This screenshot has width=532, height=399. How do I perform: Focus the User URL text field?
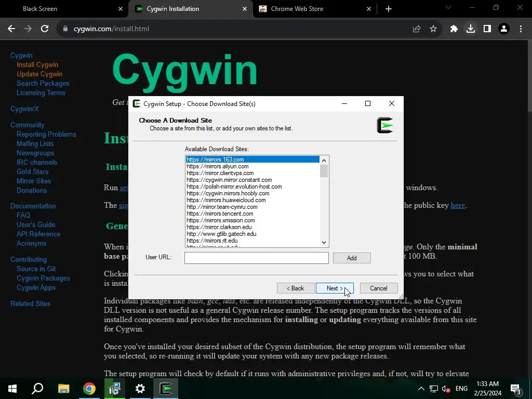pyautogui.click(x=257, y=258)
